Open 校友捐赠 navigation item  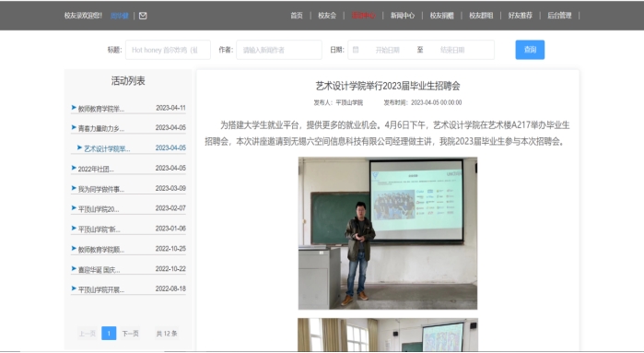442,16
